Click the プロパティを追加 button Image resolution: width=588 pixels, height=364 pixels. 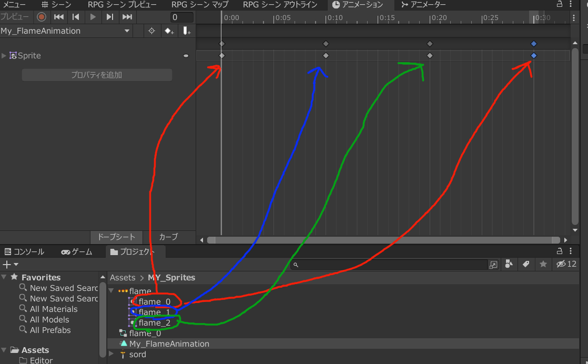97,75
